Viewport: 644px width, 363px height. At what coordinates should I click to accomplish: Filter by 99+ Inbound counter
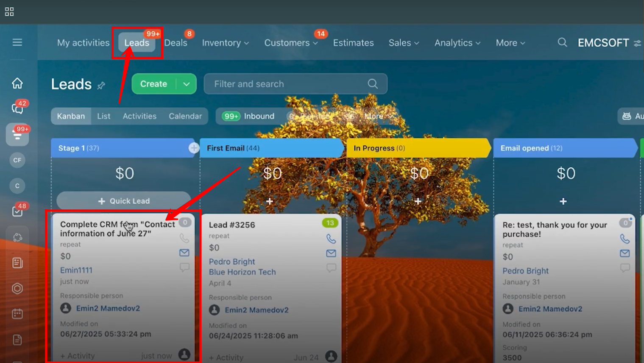point(248,116)
